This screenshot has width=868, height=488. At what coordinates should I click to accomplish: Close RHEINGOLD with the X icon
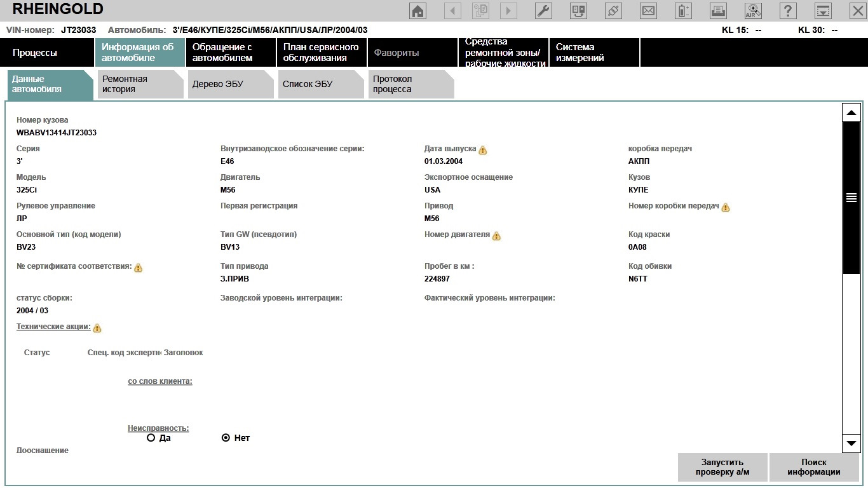pyautogui.click(x=857, y=11)
